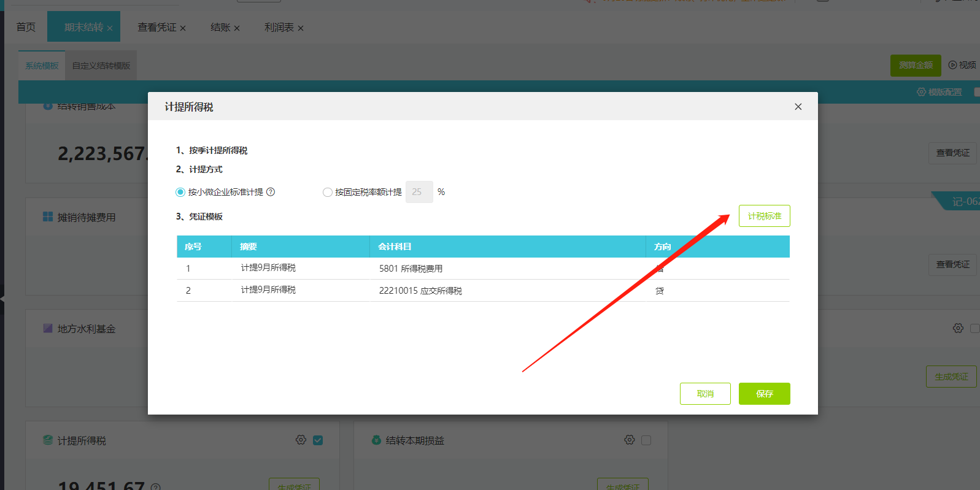The width and height of the screenshot is (980, 490).
Task: Click 计提9月所得税 summary in row 1
Action: point(268,267)
